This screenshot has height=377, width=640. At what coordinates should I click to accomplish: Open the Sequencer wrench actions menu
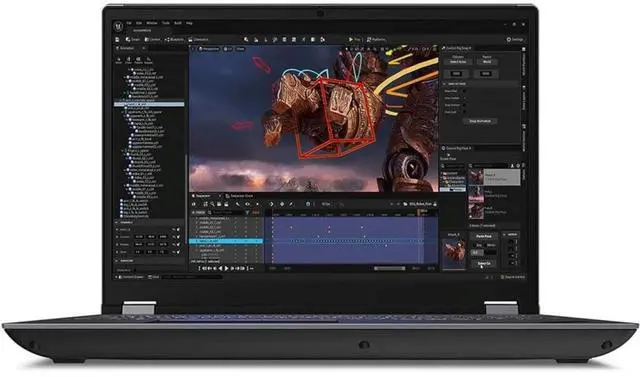[x=238, y=204]
